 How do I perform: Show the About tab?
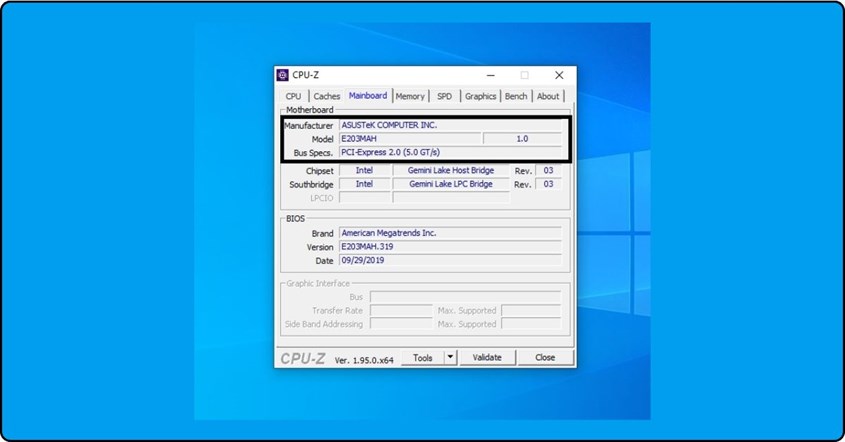[x=548, y=96]
